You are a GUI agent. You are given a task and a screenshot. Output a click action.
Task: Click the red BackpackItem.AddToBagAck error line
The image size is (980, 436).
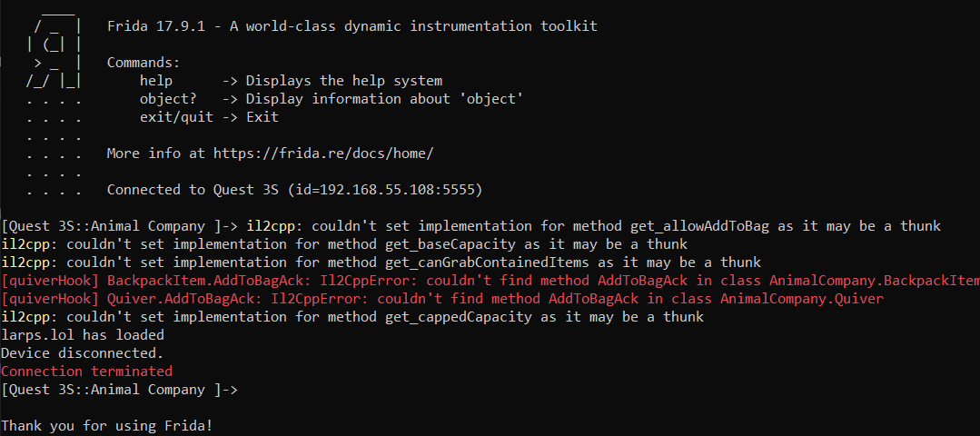[490, 281]
